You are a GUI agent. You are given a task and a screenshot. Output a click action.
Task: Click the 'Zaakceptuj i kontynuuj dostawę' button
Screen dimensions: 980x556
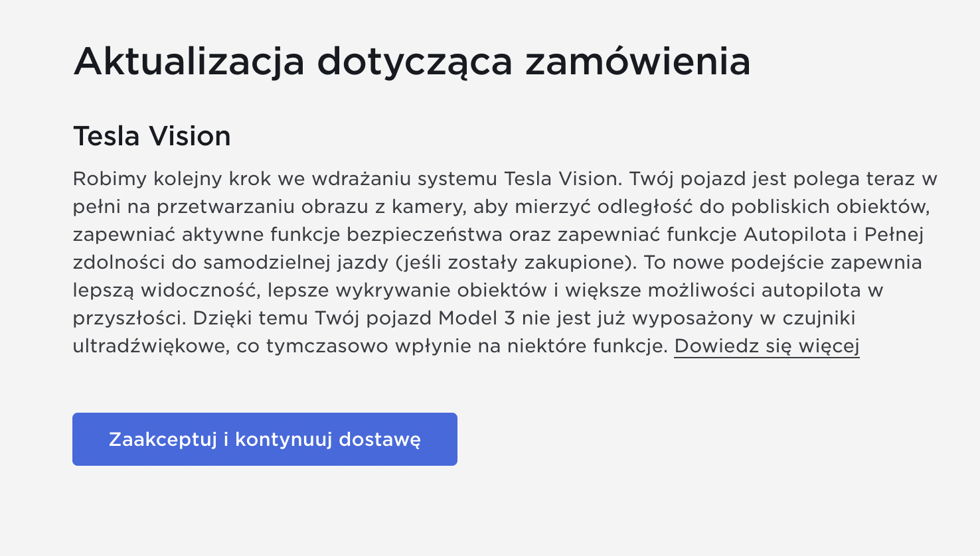click(x=265, y=439)
